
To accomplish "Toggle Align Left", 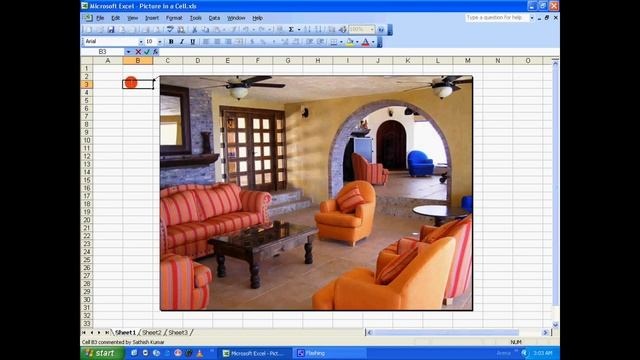I will coord(206,42).
